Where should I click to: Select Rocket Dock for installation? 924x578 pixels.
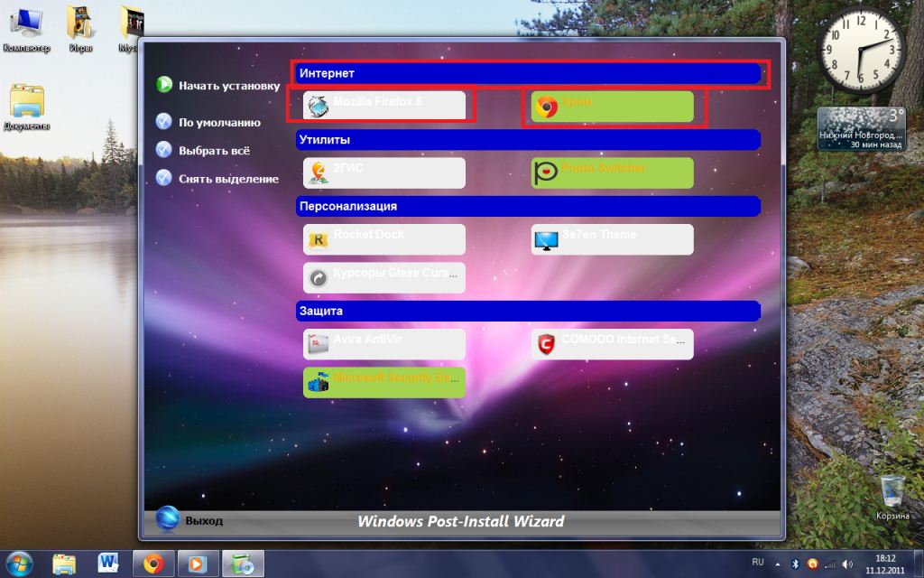click(384, 239)
